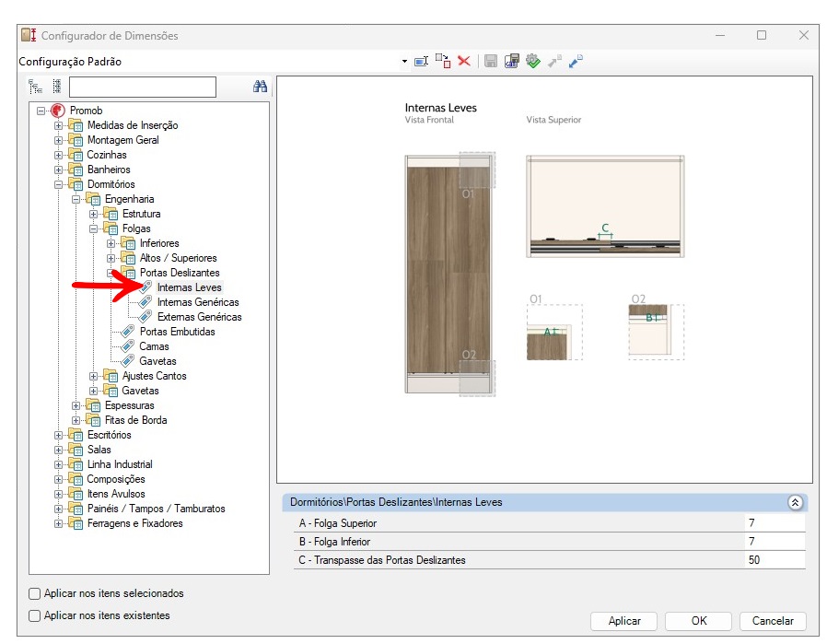Collapse the Internas Leves properties panel

click(795, 503)
